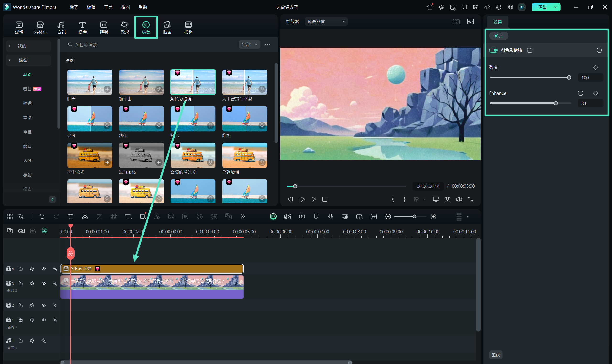Hide track 4 with its eye icon
This screenshot has height=364, width=612.
(x=44, y=269)
